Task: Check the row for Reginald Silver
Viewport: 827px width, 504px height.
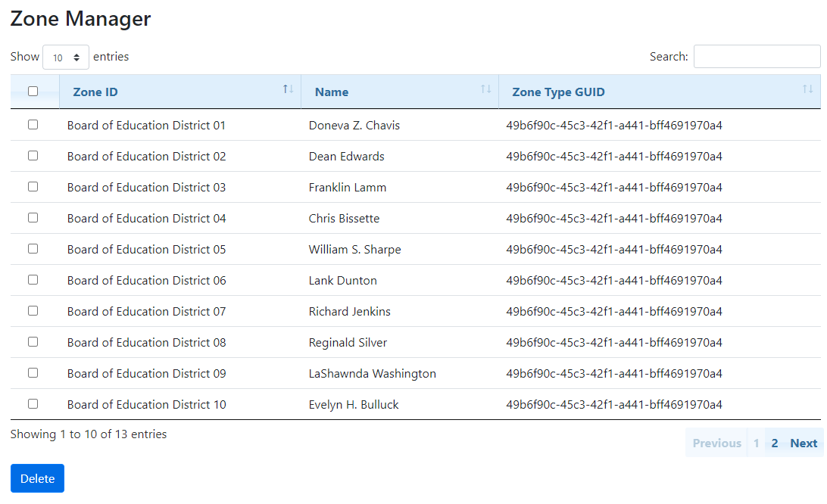Action: tap(33, 342)
